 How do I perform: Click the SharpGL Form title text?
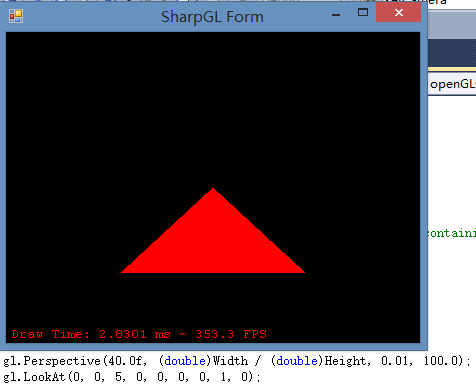point(212,17)
